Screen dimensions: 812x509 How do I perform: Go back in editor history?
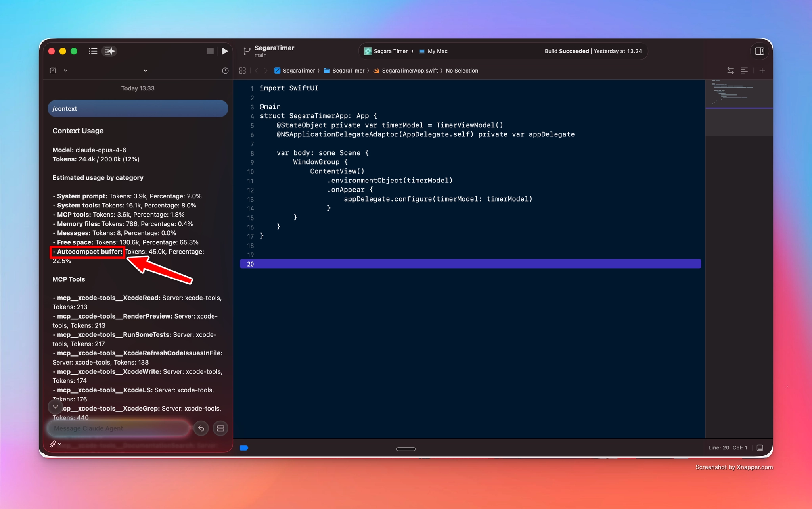click(x=257, y=71)
